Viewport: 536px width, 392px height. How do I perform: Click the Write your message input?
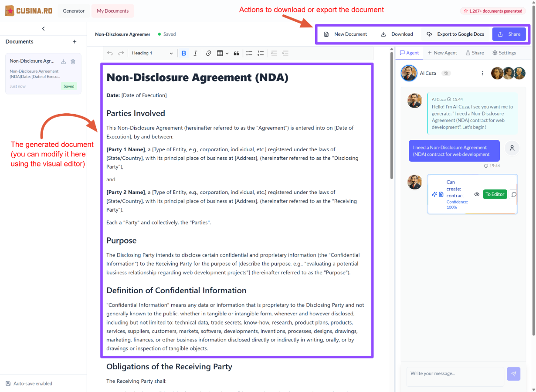[x=455, y=376]
